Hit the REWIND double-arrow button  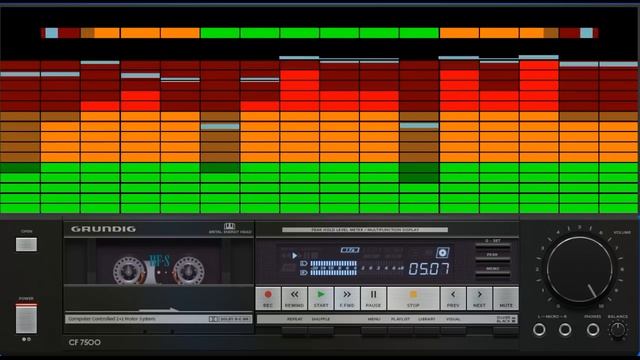(294, 298)
